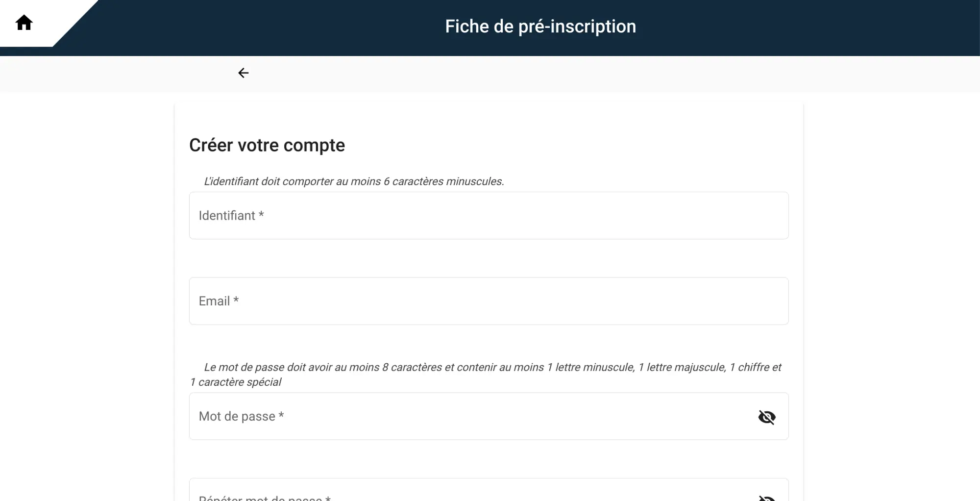Viewport: 980px width, 501px height.
Task: Click the "Fiche de pré-inscription" page title
Action: 540,26
